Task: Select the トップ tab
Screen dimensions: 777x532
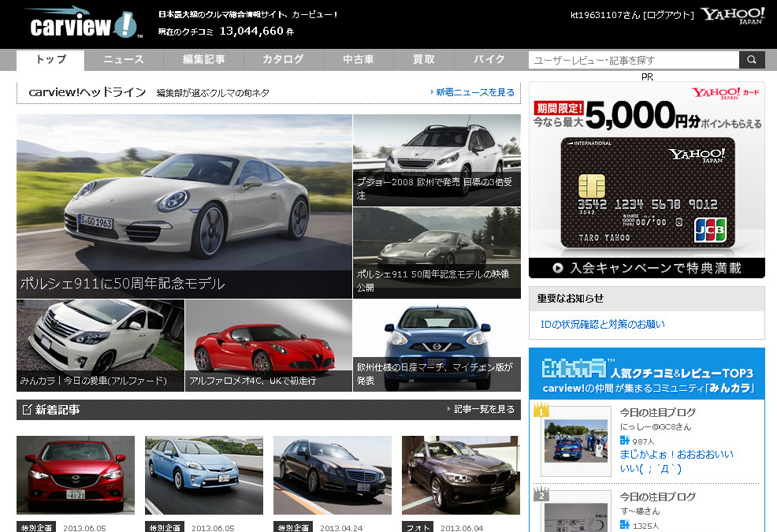Action: (50, 60)
